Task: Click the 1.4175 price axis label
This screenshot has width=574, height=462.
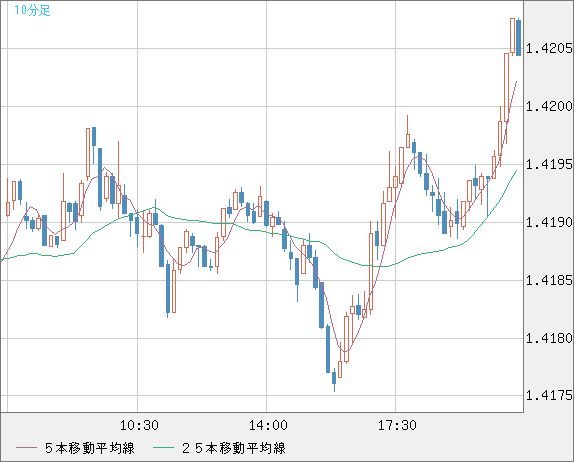Action: 549,395
